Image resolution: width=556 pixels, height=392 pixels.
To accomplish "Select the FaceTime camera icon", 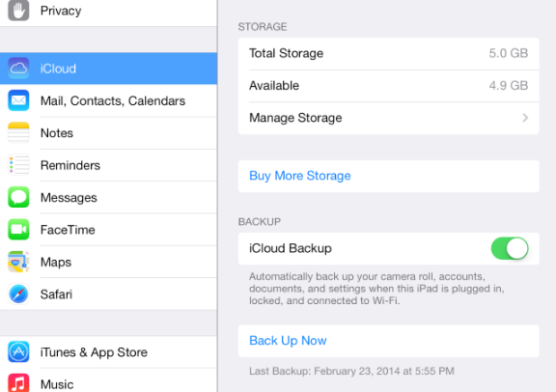I will point(18,230).
